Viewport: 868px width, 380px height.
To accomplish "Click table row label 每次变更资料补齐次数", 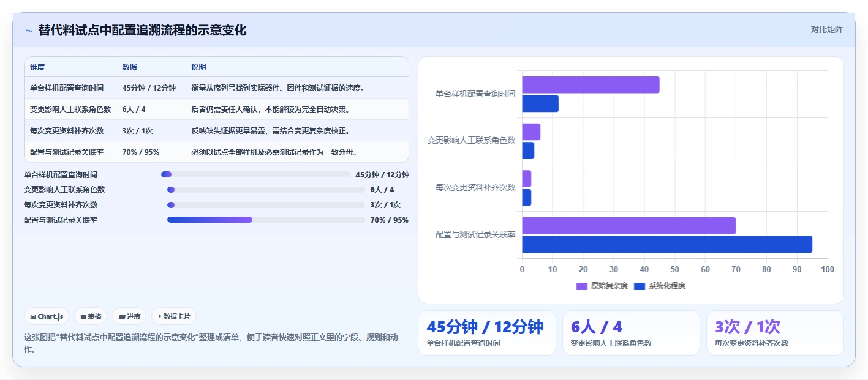I will (x=67, y=131).
